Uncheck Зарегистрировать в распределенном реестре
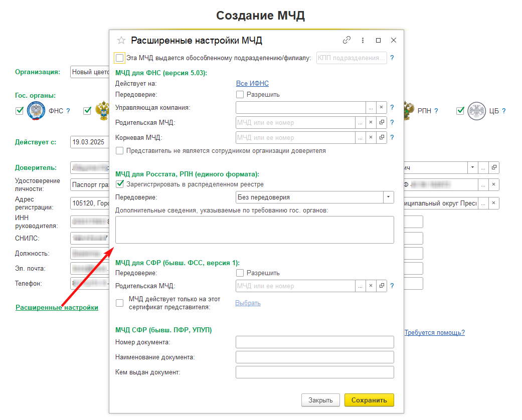 coord(119,184)
